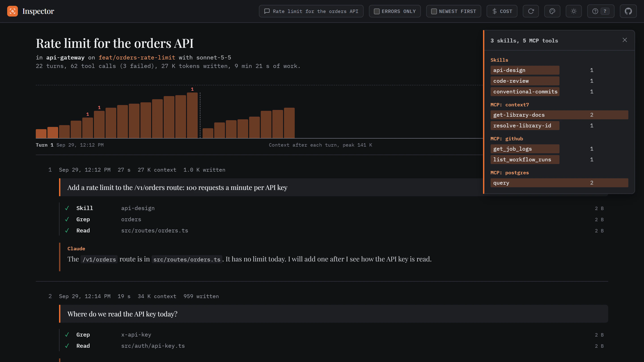This screenshot has width=644, height=362.
Task: Expand the Read src/routes/orders.ts row
Action: click(x=334, y=231)
